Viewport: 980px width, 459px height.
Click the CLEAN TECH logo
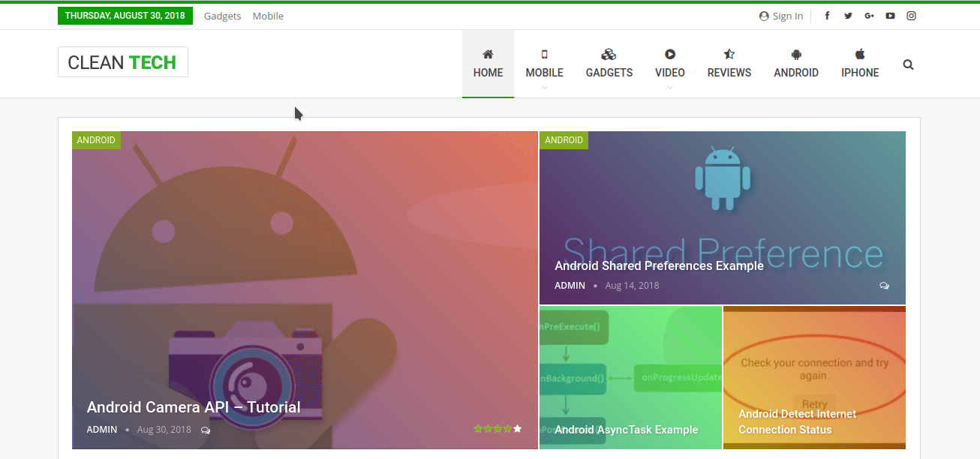coord(123,62)
